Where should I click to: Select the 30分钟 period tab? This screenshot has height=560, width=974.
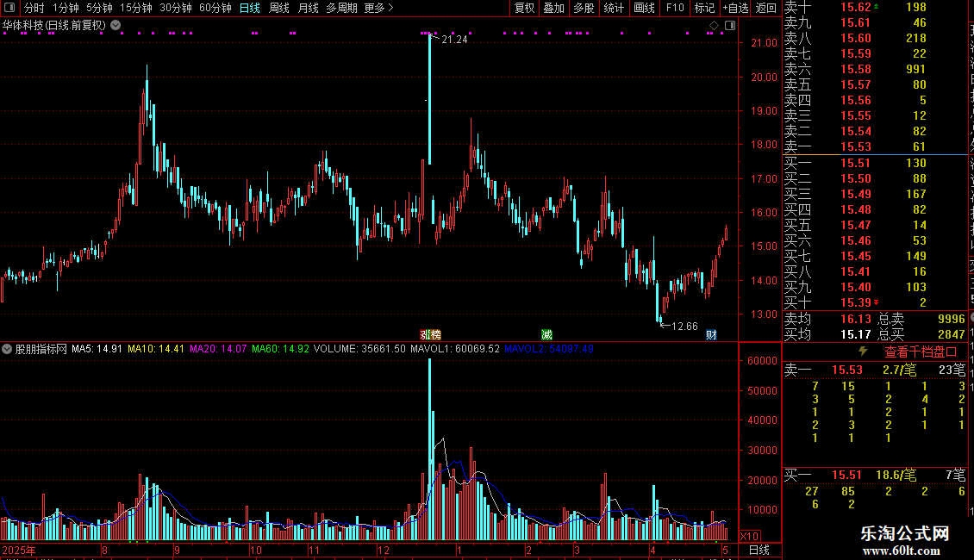point(175,8)
